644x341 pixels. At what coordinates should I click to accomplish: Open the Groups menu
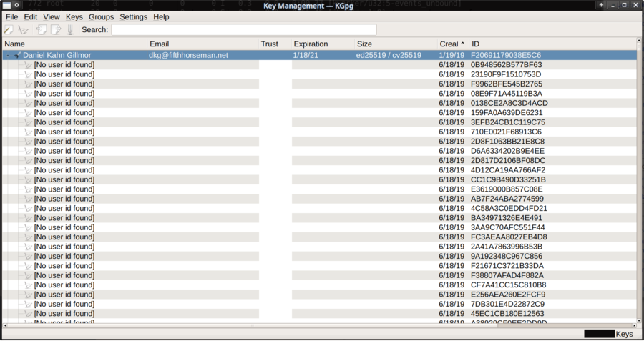pyautogui.click(x=101, y=17)
